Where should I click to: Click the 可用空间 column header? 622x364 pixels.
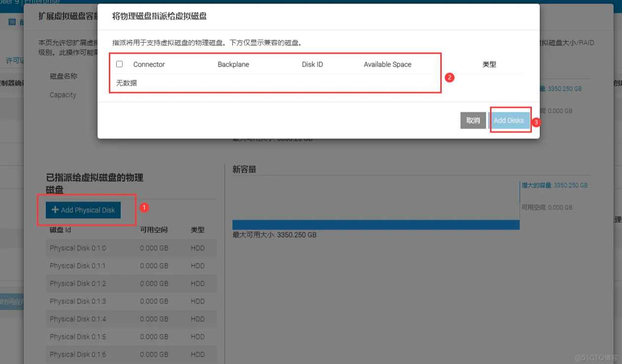[154, 230]
